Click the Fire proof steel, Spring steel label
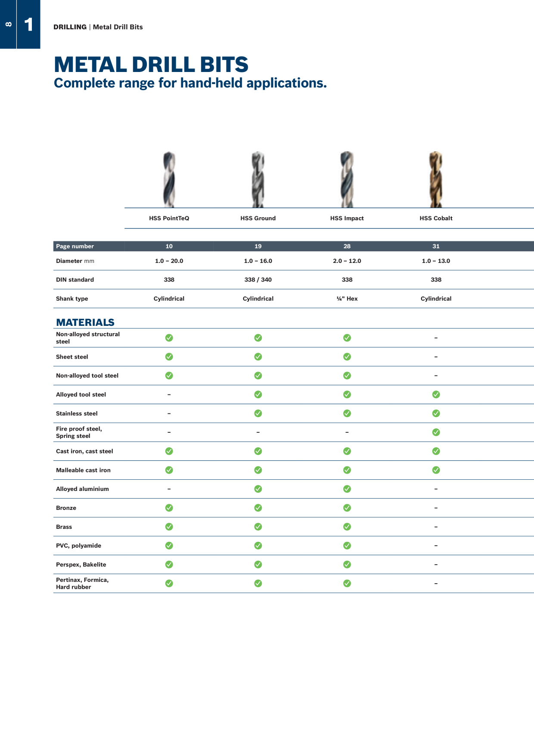The height and width of the screenshot is (756, 534). (x=79, y=432)
